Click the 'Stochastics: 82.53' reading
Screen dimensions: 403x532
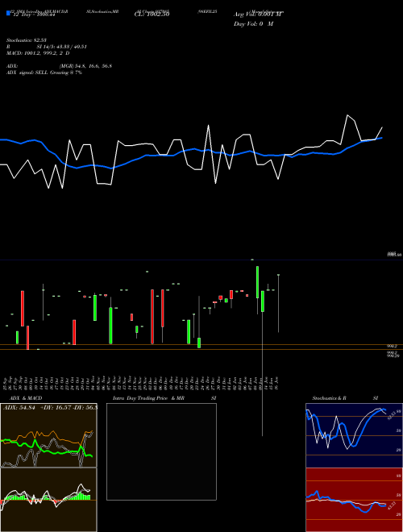(27, 40)
